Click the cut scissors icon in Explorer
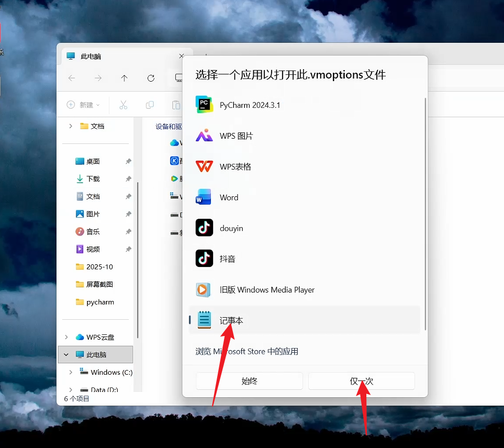The image size is (504, 448). [124, 105]
